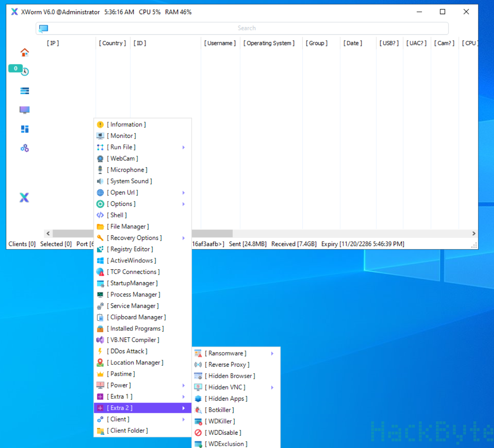This screenshot has width=494, height=448.
Task: Click the VB.NET Compiler icon
Action: pos(100,340)
